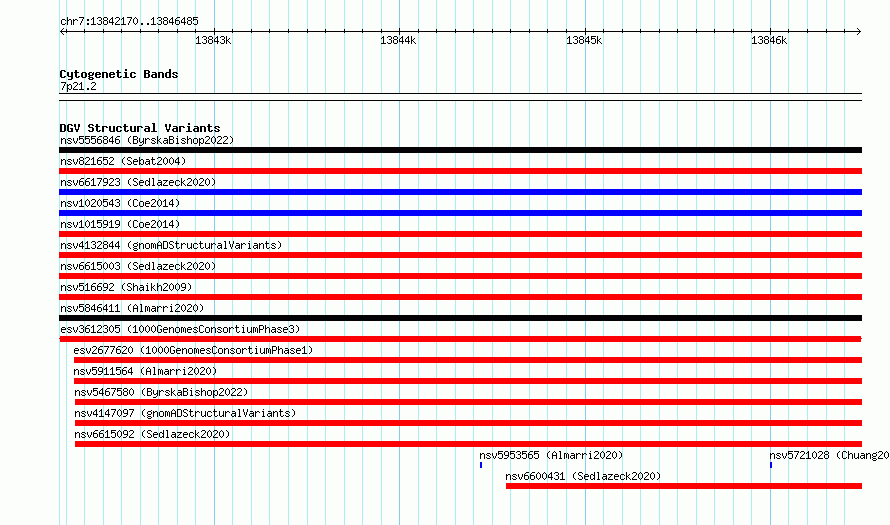This screenshot has width=890, height=525.
Task: Open the nsv821652 (Sebat2004) variant label
Action: (x=123, y=161)
